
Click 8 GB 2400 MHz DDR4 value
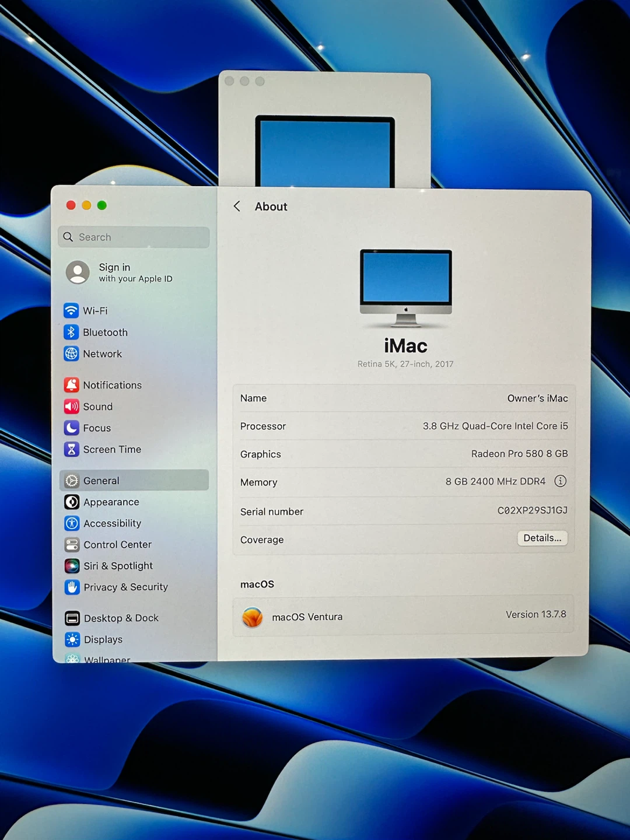(495, 481)
